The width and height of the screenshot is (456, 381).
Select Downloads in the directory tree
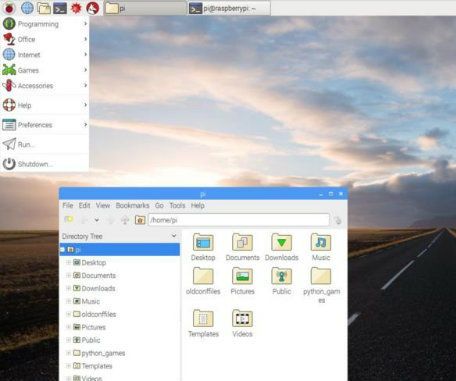point(98,288)
